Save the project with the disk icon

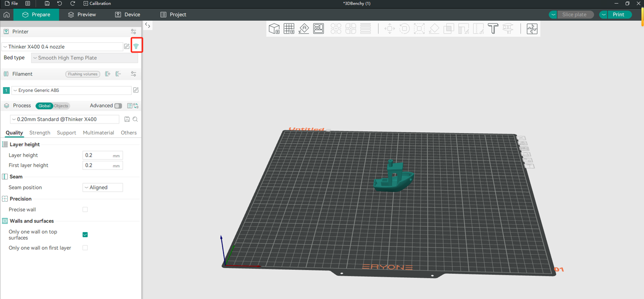[x=47, y=3]
